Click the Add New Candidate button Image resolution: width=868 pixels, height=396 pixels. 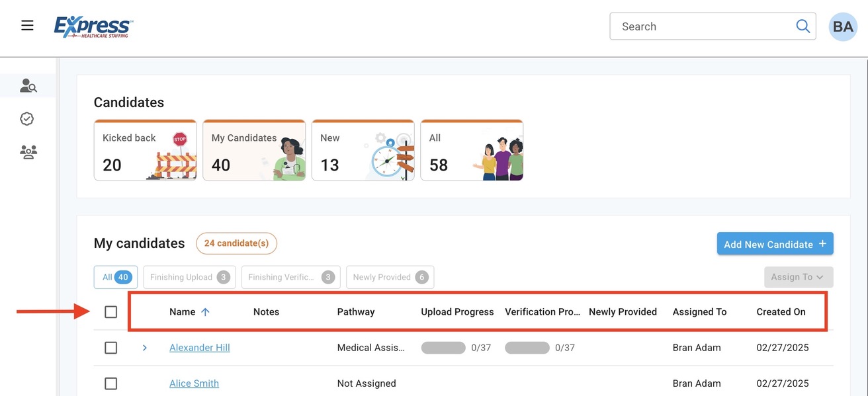point(775,244)
